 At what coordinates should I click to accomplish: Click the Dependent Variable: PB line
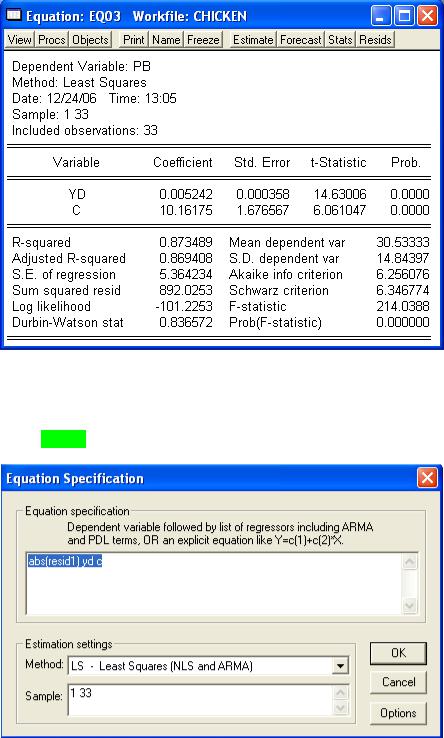tap(81, 66)
